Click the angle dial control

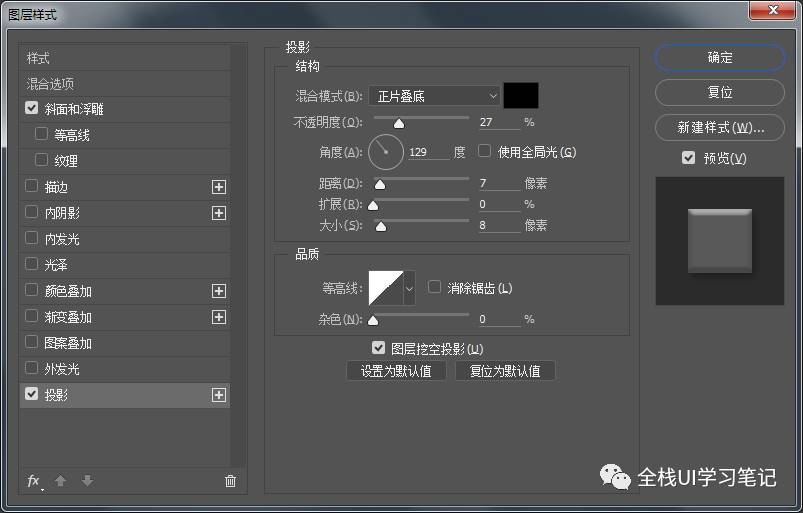coord(386,152)
